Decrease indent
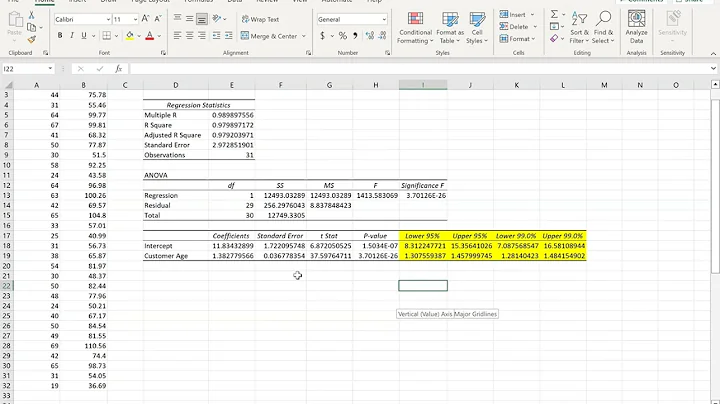Image resolution: width=720 pixels, height=404 pixels. click(216, 35)
